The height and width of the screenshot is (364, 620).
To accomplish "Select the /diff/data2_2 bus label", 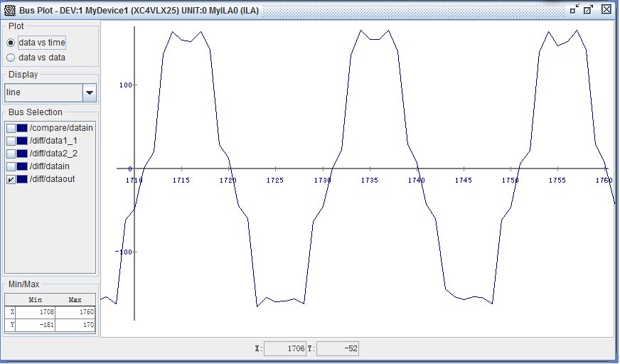I will (x=53, y=154).
